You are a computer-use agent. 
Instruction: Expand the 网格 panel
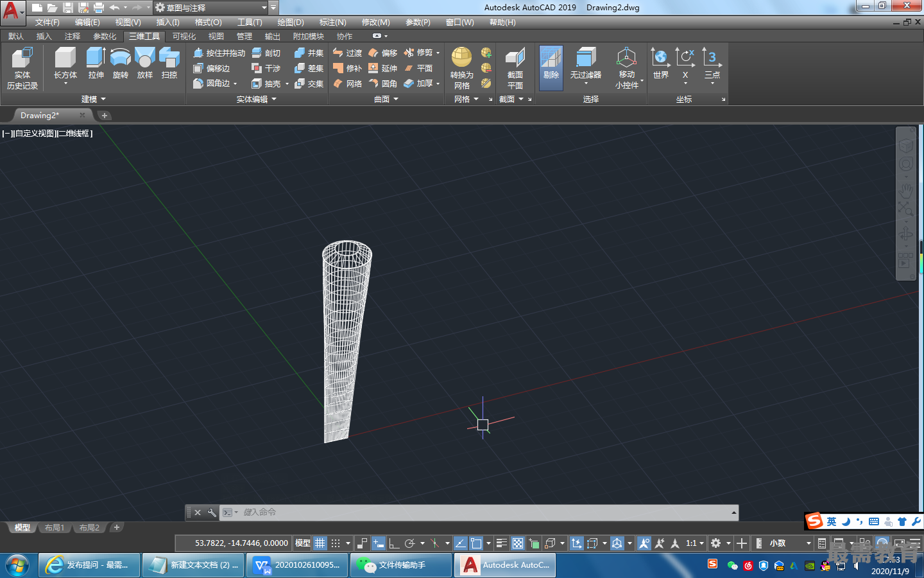coord(466,99)
